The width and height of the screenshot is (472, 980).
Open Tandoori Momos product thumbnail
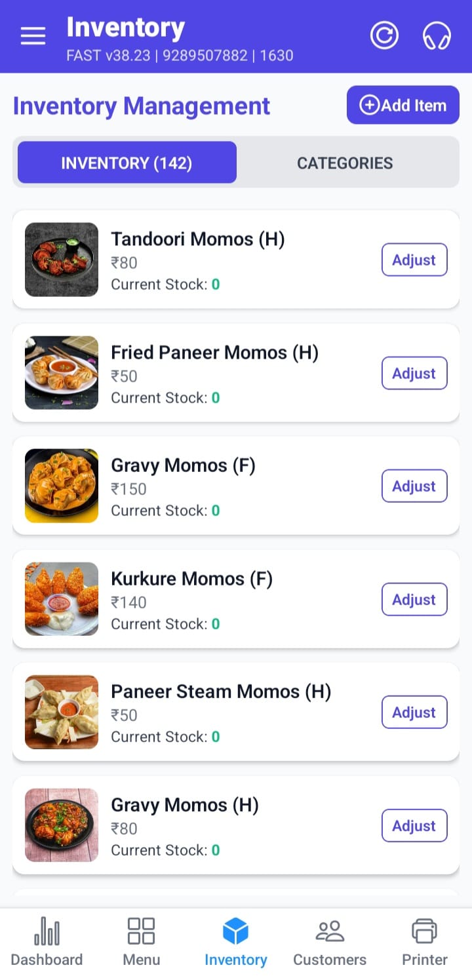click(x=62, y=260)
